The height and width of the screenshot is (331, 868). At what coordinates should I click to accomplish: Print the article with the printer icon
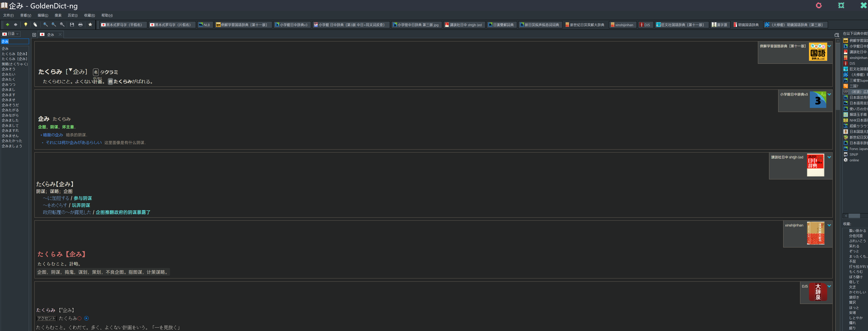coord(80,25)
